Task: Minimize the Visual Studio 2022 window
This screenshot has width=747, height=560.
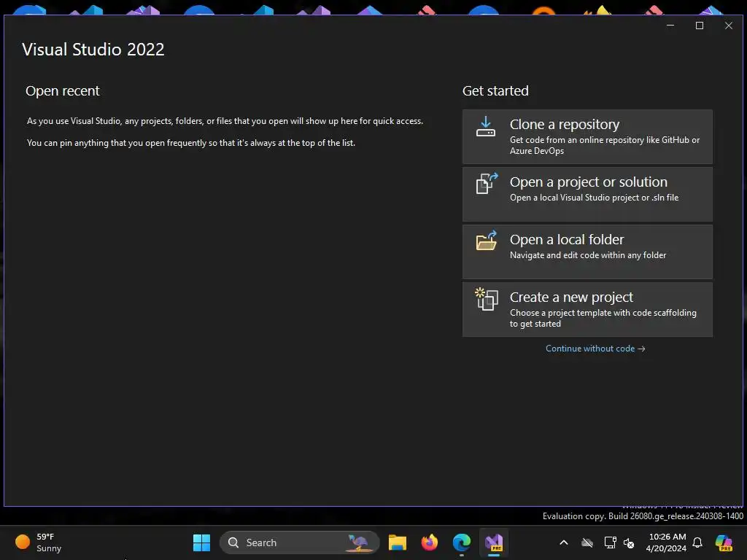Action: tap(670, 26)
